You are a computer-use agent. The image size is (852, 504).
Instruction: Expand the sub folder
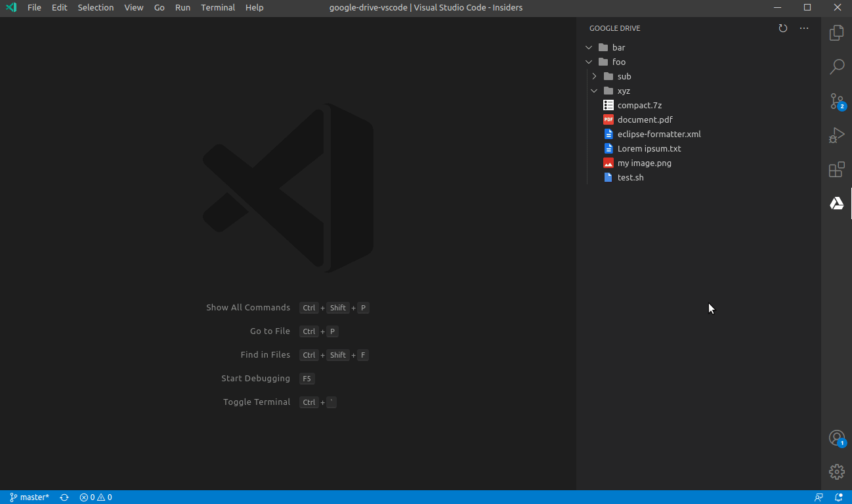tap(594, 76)
